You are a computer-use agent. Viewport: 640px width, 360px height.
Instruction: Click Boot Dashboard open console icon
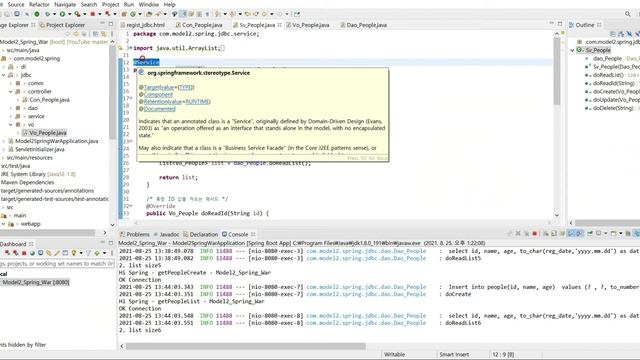[40, 253]
